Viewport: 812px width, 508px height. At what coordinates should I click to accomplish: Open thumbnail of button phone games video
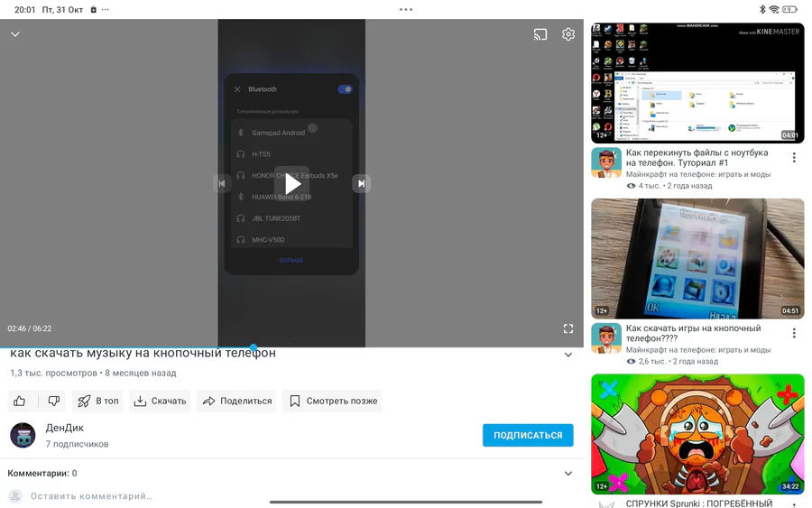pyautogui.click(x=697, y=258)
